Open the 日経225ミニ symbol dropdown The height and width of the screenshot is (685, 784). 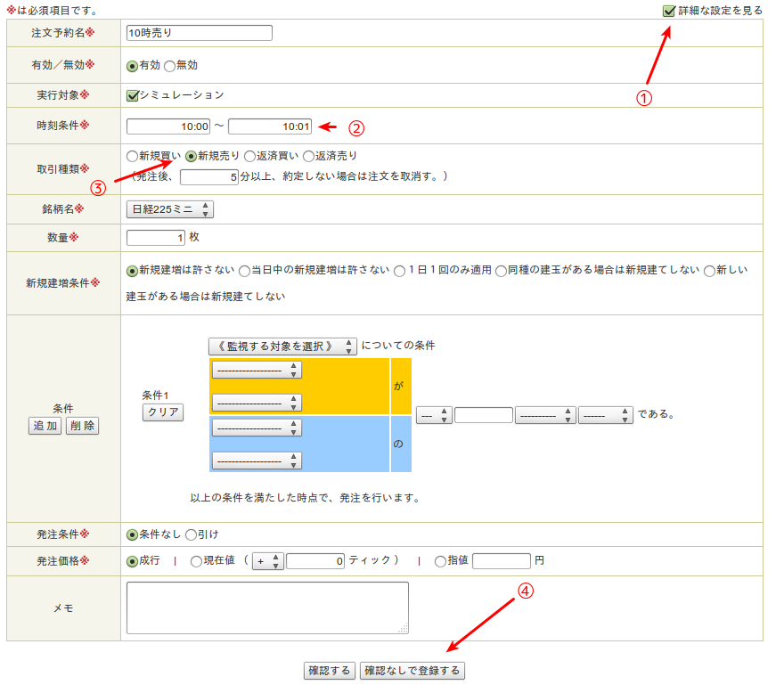pyautogui.click(x=170, y=209)
